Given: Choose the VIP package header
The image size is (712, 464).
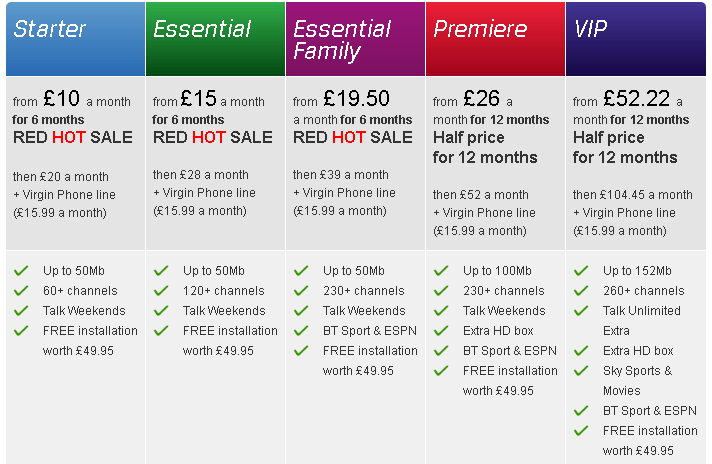Looking at the screenshot, I should 636,39.
